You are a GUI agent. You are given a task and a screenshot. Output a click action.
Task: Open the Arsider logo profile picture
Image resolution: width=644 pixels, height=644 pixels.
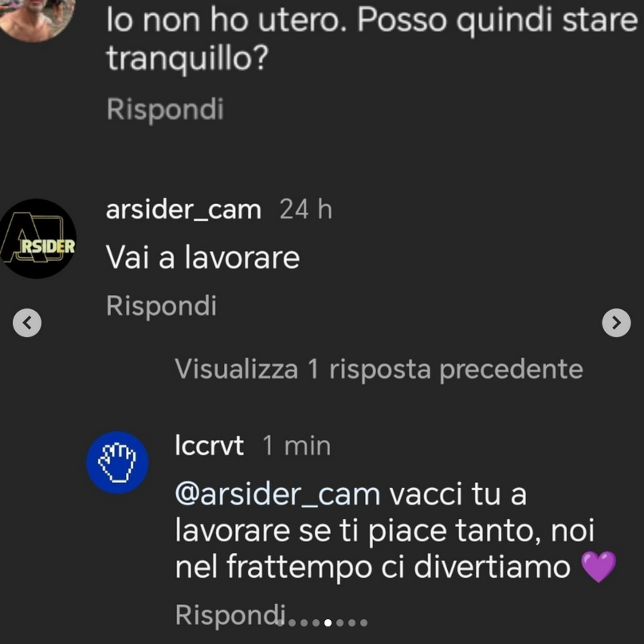pos(37,238)
